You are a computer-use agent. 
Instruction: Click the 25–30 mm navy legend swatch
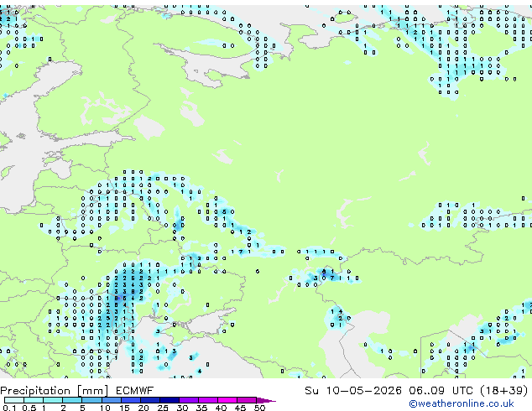[x=170, y=400]
